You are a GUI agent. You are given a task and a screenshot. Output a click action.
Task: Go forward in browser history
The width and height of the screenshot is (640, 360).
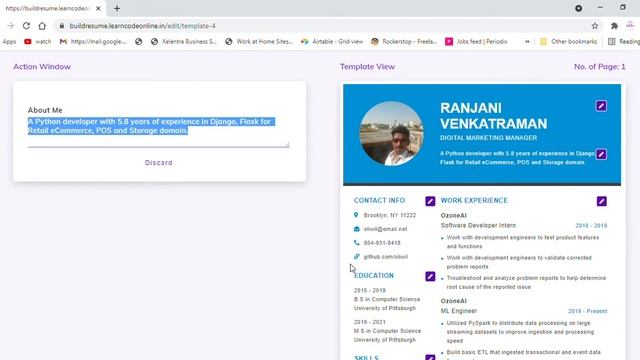point(11,26)
